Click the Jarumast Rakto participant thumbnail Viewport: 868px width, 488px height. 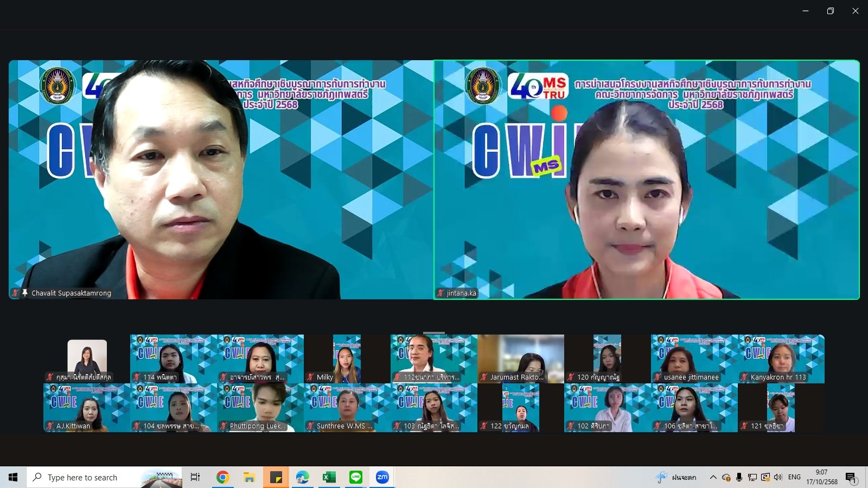coord(521,358)
